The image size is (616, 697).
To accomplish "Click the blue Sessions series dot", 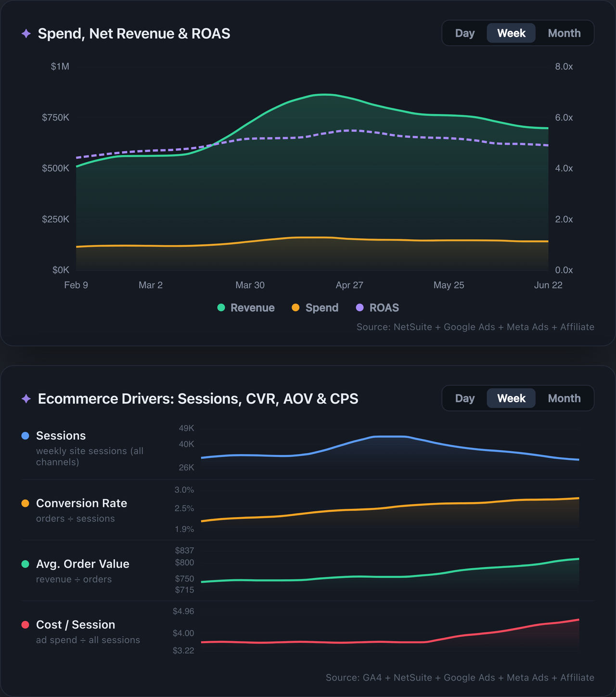I will point(26,436).
